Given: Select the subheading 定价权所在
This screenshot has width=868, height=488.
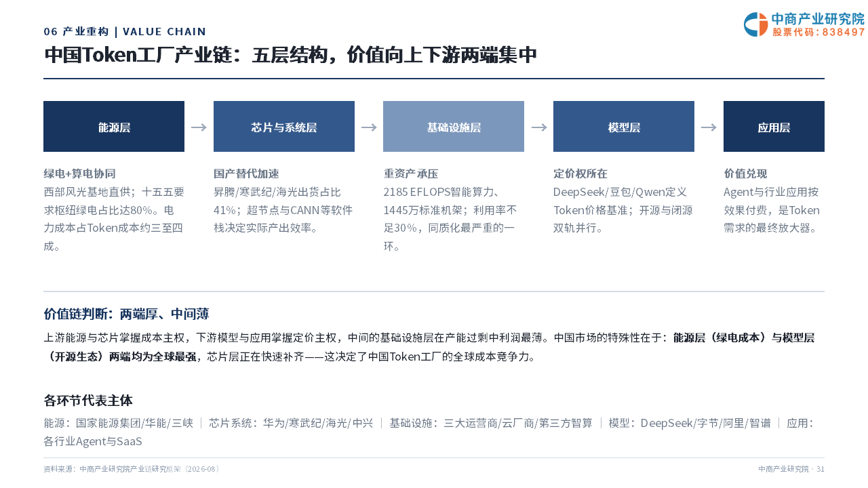Looking at the screenshot, I should [580, 174].
